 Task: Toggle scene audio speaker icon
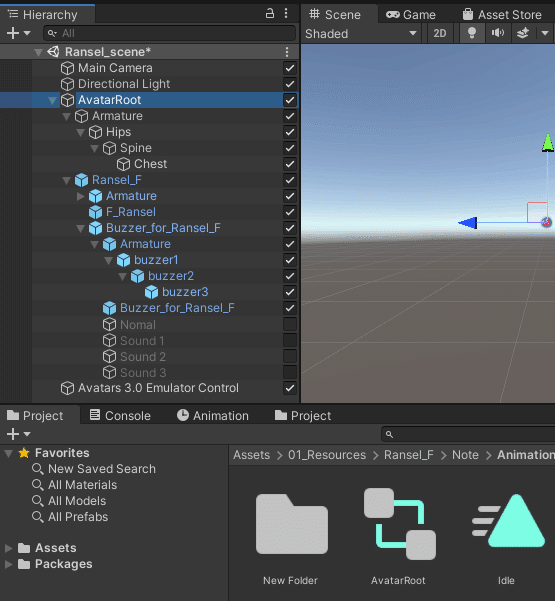click(x=498, y=33)
